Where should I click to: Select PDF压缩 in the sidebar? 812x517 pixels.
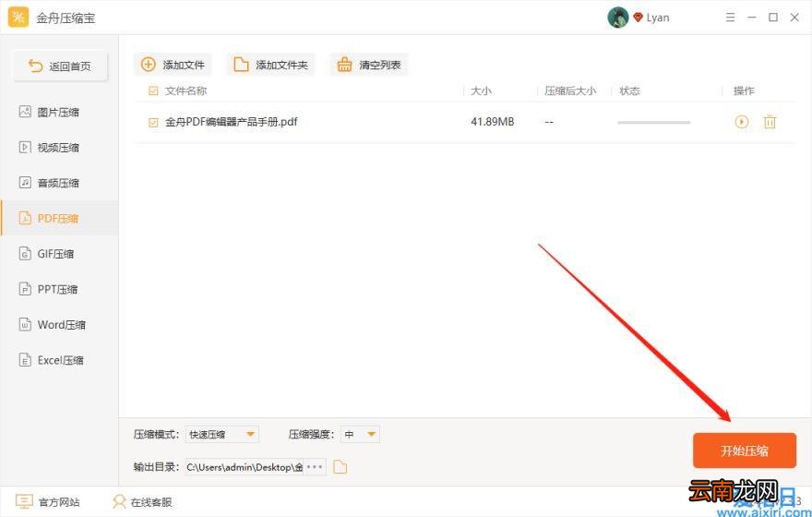(x=59, y=218)
